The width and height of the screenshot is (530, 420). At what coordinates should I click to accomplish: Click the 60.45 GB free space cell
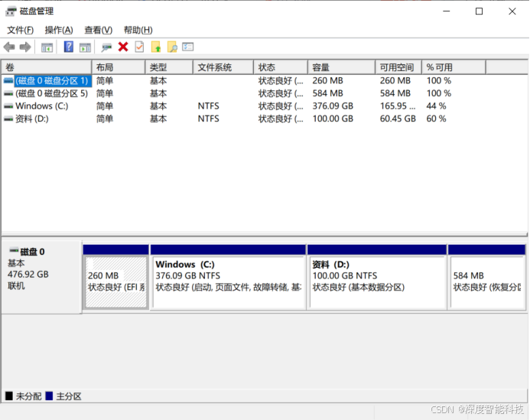398,119
